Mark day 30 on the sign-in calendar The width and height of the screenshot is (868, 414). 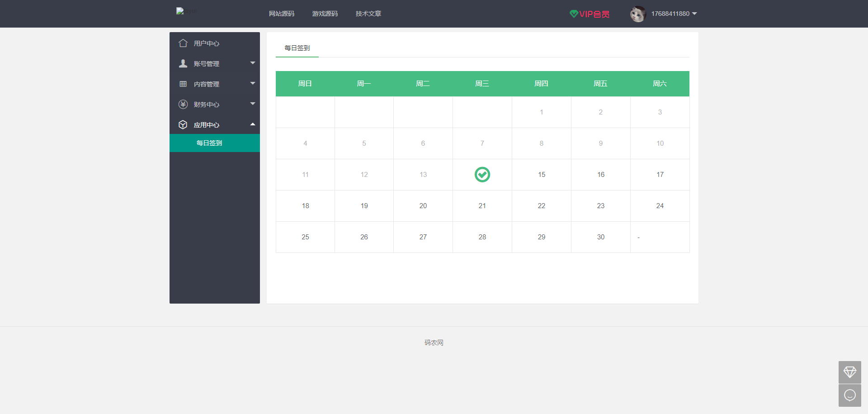click(601, 237)
